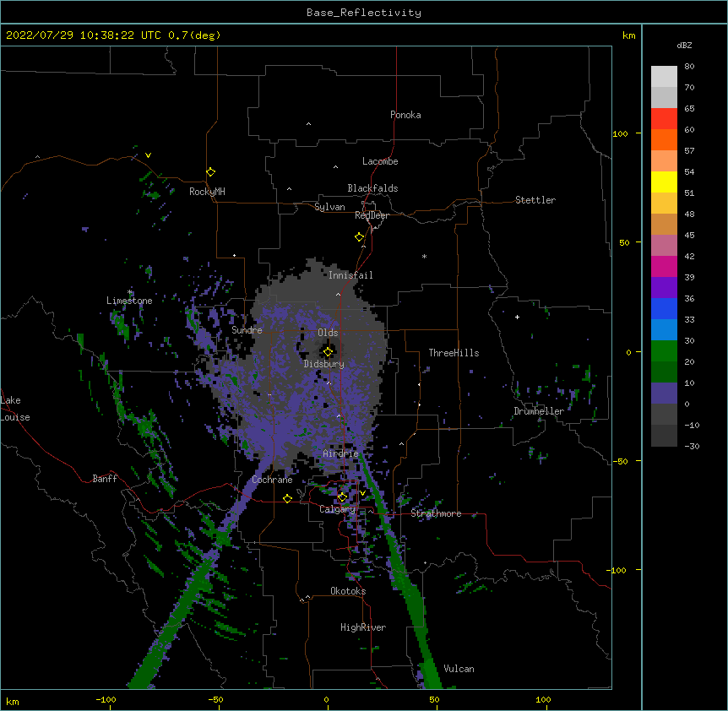This screenshot has height=711, width=728.
Task: Select the orange 57-60 dBZ legend swatch
Action: pos(664,139)
